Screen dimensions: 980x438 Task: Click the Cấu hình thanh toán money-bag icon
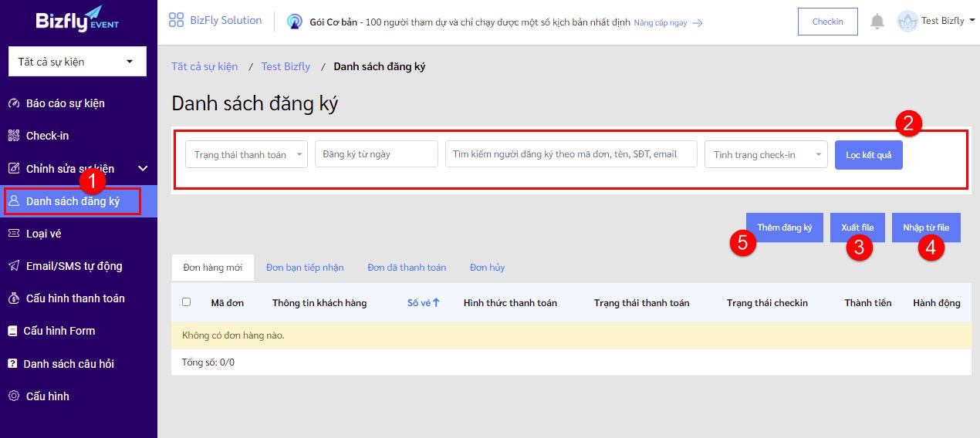(x=13, y=298)
